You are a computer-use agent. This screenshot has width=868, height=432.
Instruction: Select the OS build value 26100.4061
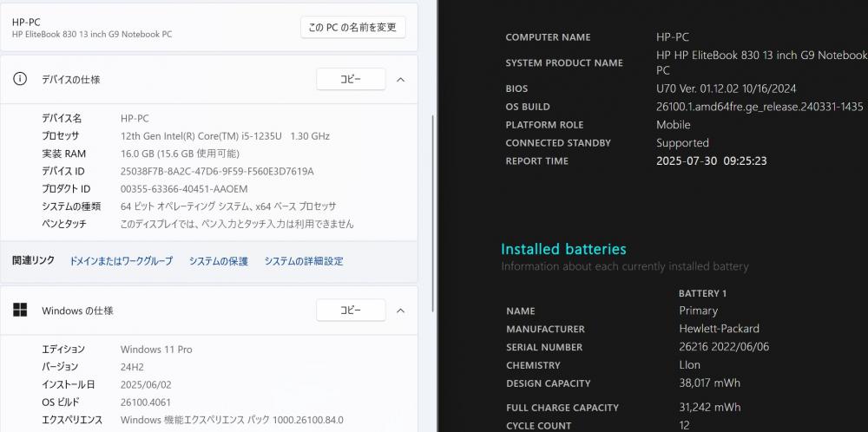146,403
